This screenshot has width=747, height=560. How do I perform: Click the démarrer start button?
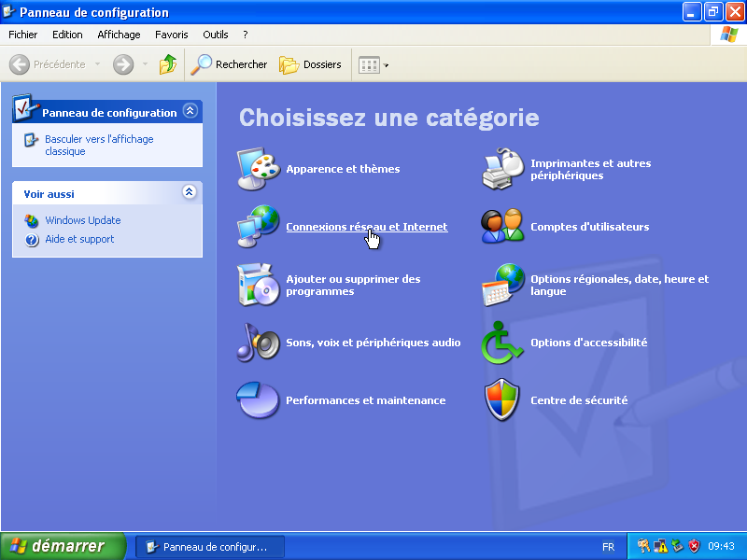tap(63, 546)
